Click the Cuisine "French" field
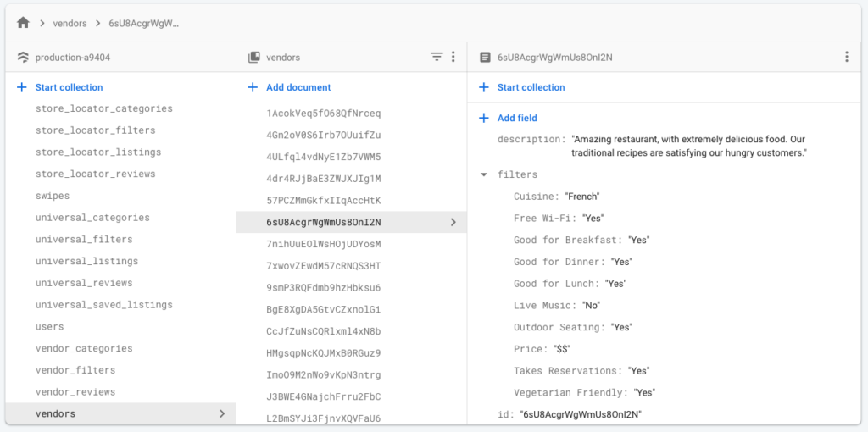The height and width of the screenshot is (432, 868). (557, 197)
